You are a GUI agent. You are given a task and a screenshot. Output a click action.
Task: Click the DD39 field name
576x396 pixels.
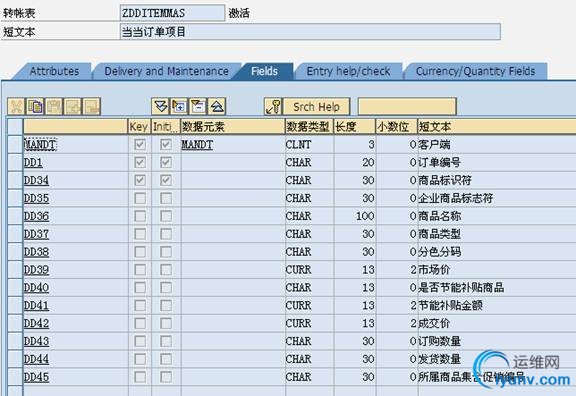tap(36, 270)
